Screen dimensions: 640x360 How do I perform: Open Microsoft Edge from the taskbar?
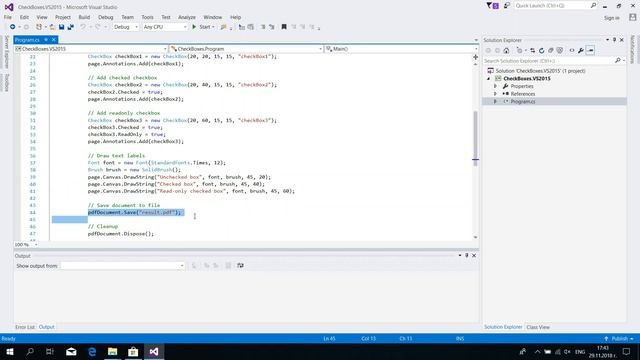tap(92, 352)
